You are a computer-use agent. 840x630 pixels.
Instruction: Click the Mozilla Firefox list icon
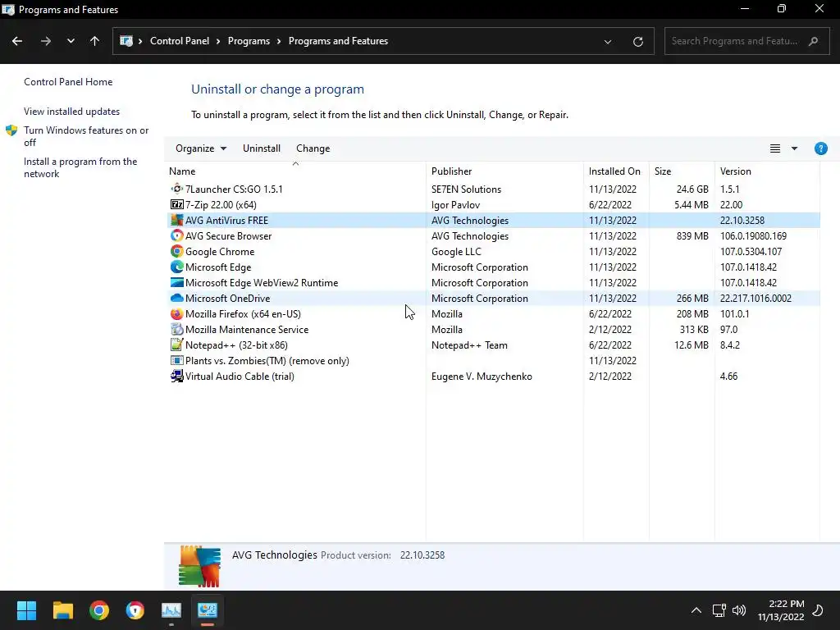[x=177, y=314]
